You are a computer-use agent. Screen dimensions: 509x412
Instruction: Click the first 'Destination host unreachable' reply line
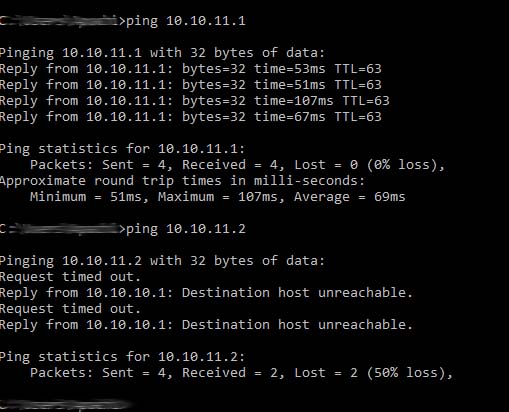[206, 293]
